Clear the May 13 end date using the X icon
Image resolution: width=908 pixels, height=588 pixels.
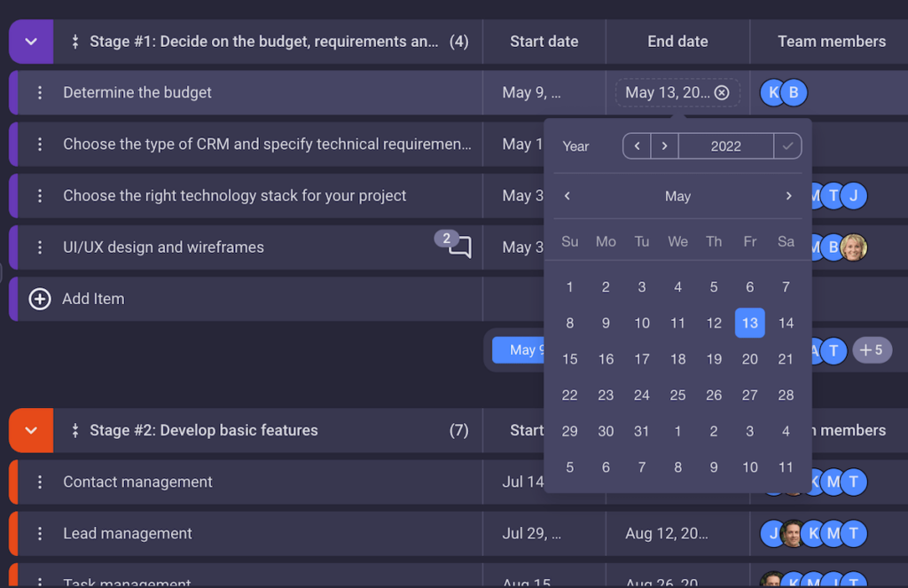pos(723,91)
